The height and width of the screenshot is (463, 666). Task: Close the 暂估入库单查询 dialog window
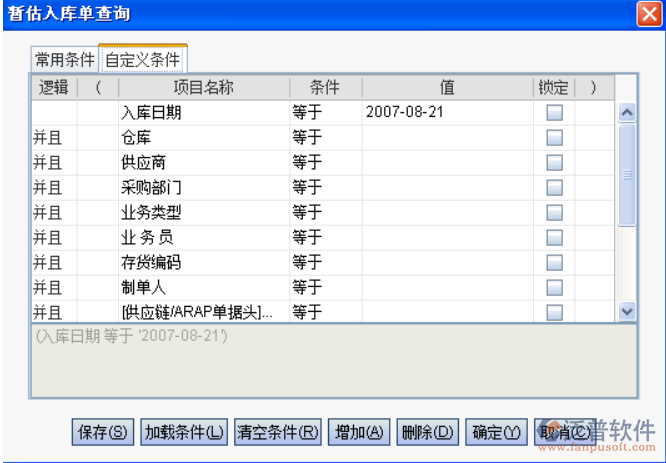pyautogui.click(x=647, y=15)
